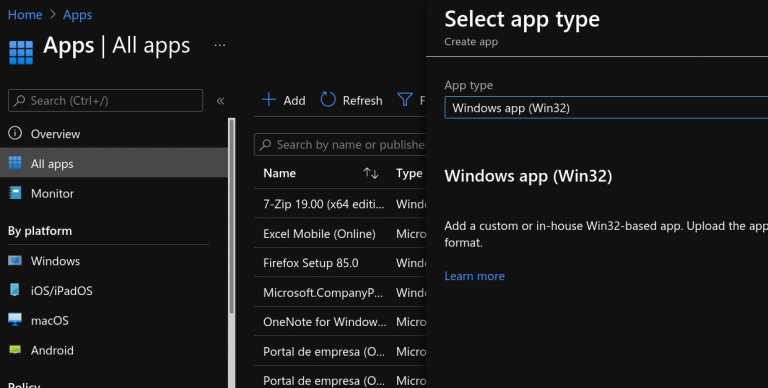Open OneNote for Window... app row

tap(340, 322)
